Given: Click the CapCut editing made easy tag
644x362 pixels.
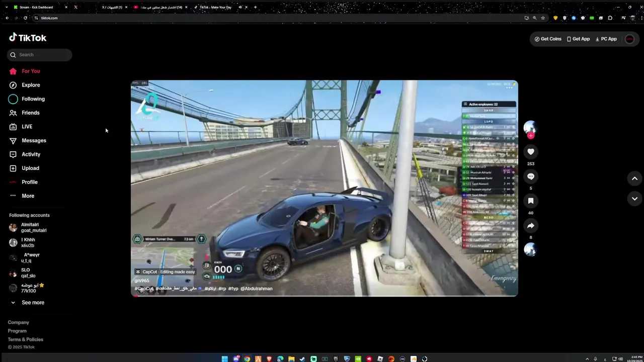Looking at the screenshot, I should point(165,272).
